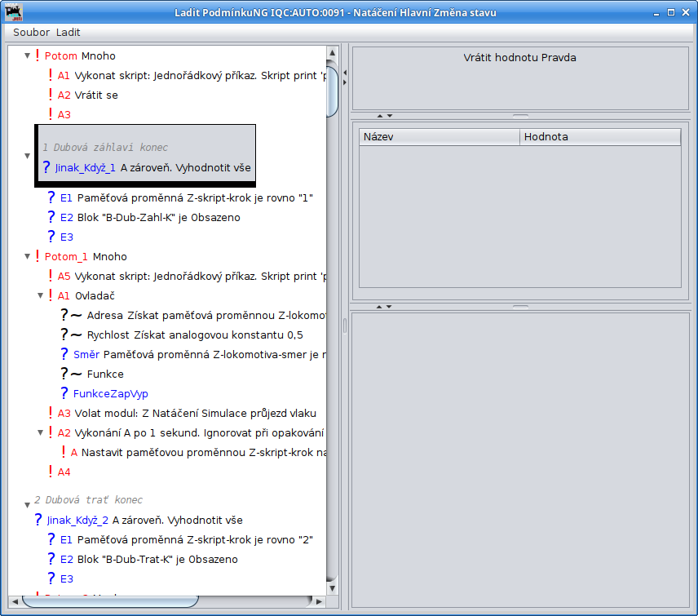The width and height of the screenshot is (698, 616).
Task: Open the Soubor menu
Action: 31,33
